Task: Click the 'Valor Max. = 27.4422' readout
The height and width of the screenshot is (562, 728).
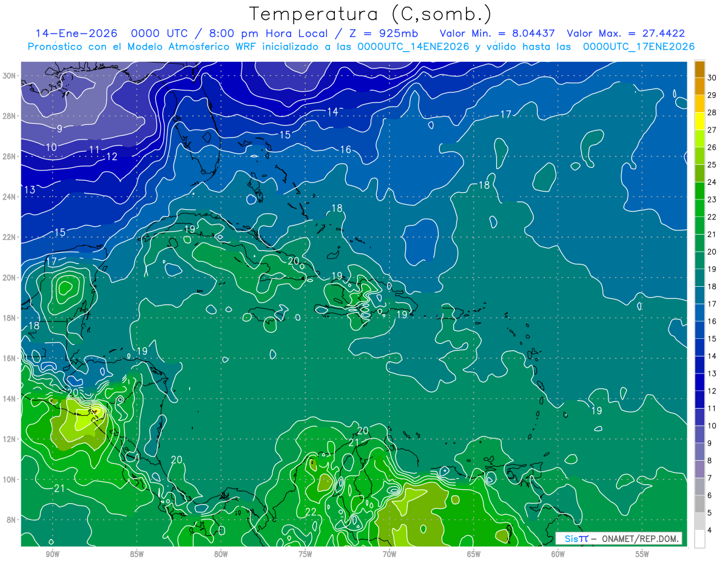Action: (625, 34)
